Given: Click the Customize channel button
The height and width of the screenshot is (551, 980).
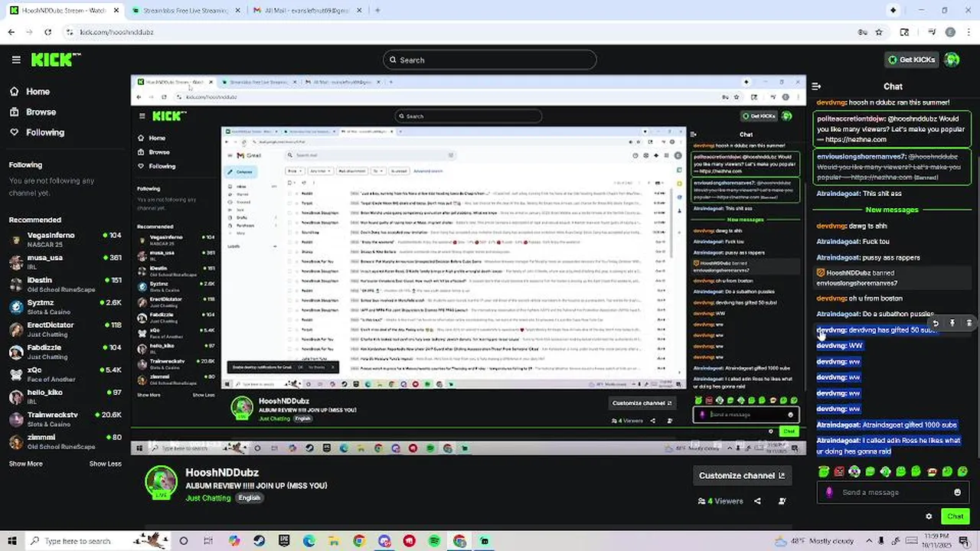Looking at the screenshot, I should [x=742, y=475].
